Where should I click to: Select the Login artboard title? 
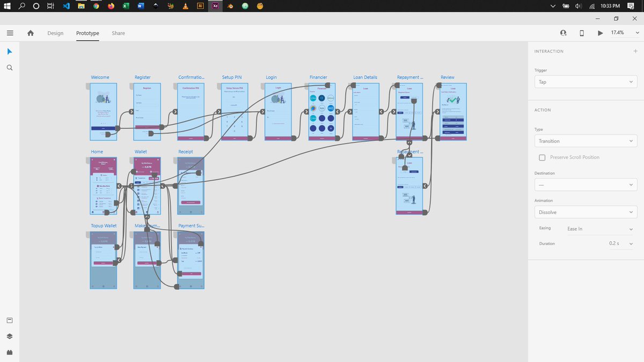(272, 77)
